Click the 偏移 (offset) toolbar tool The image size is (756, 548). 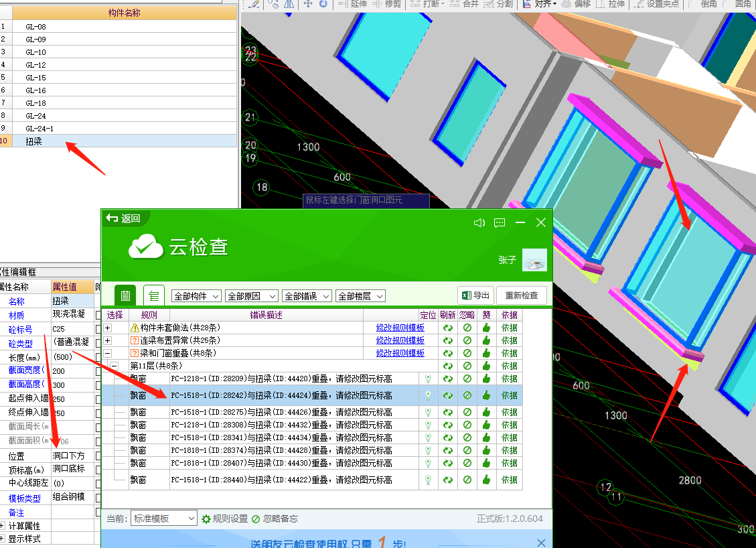pyautogui.click(x=576, y=4)
